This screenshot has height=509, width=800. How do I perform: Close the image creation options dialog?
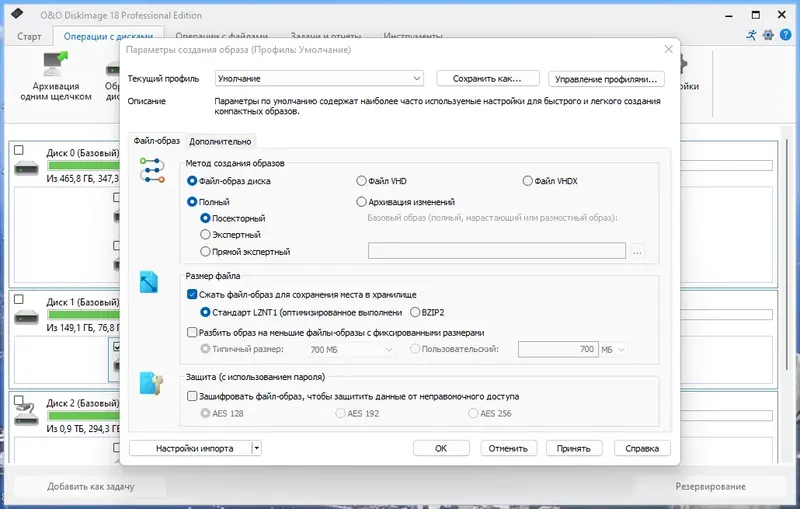[x=668, y=49]
